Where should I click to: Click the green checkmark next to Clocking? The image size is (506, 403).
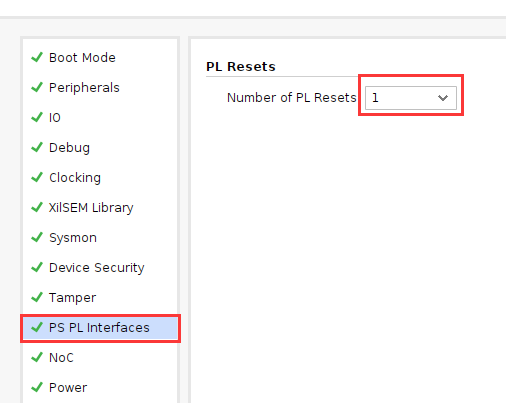pyautogui.click(x=37, y=177)
